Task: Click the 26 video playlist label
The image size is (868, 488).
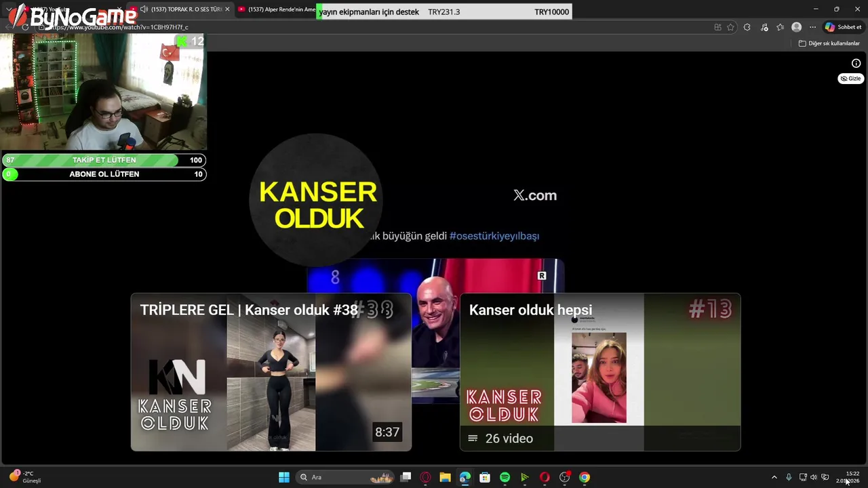Action: [500, 439]
